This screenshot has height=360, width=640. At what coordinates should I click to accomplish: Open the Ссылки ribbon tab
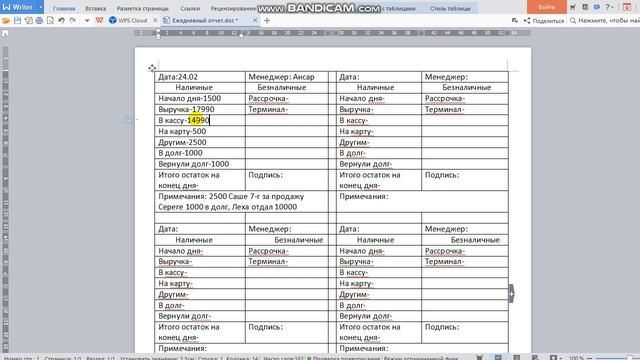(x=190, y=8)
